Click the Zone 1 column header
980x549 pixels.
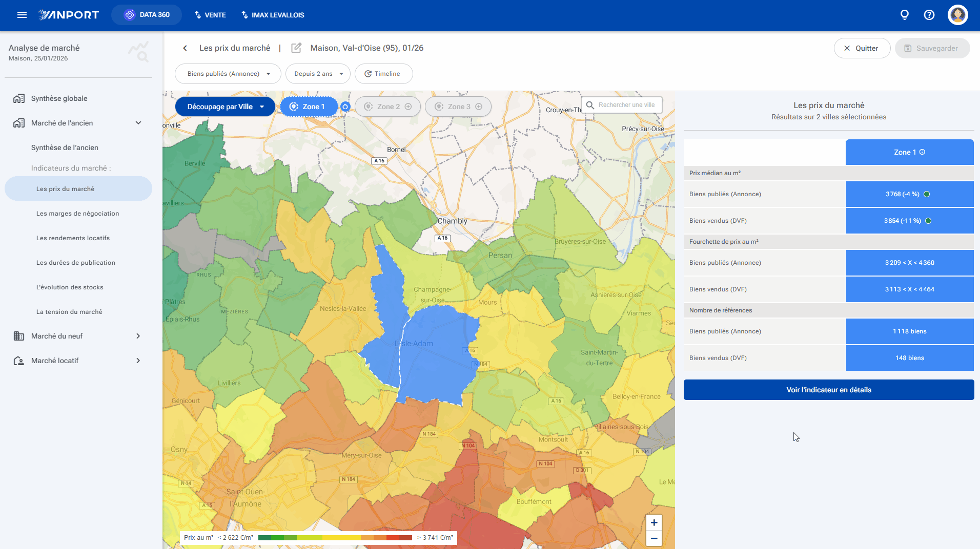point(909,152)
